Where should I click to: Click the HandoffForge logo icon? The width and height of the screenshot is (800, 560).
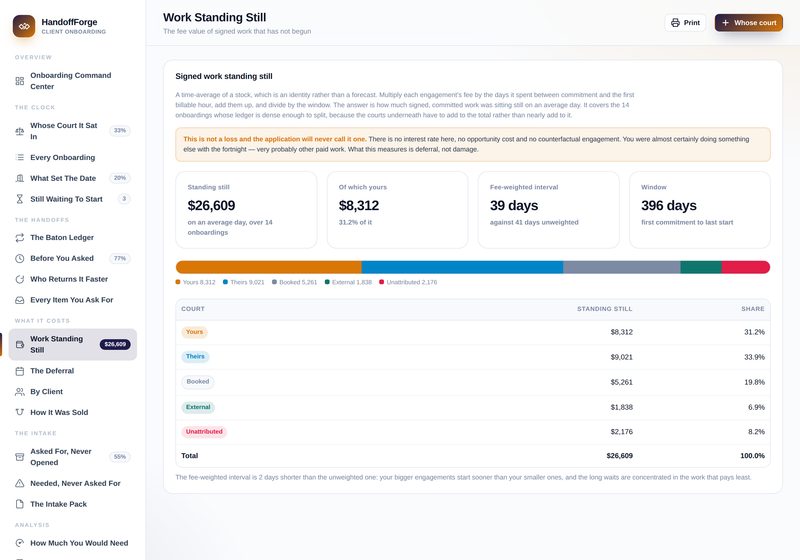[24, 26]
